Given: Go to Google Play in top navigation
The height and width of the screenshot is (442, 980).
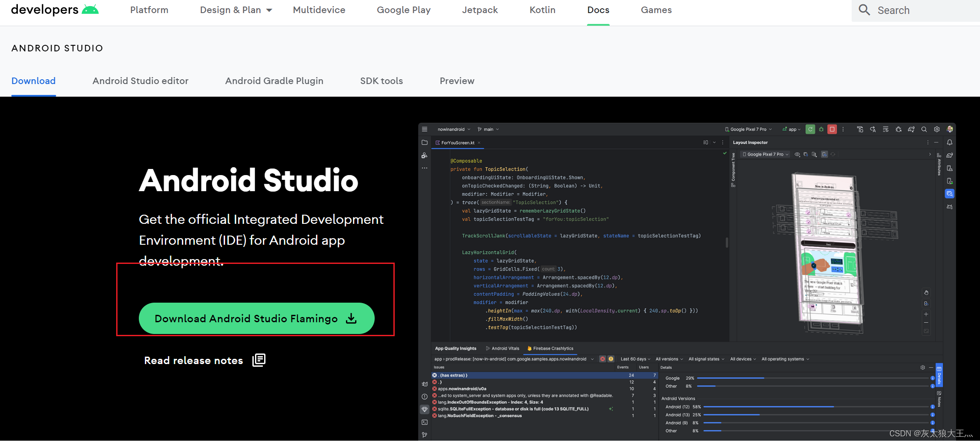Looking at the screenshot, I should click(x=404, y=10).
